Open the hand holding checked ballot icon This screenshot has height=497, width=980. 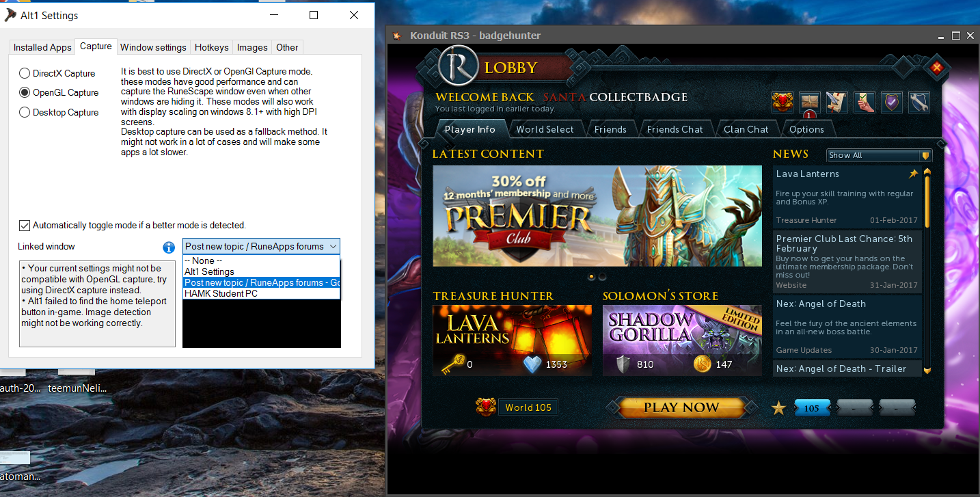click(865, 103)
